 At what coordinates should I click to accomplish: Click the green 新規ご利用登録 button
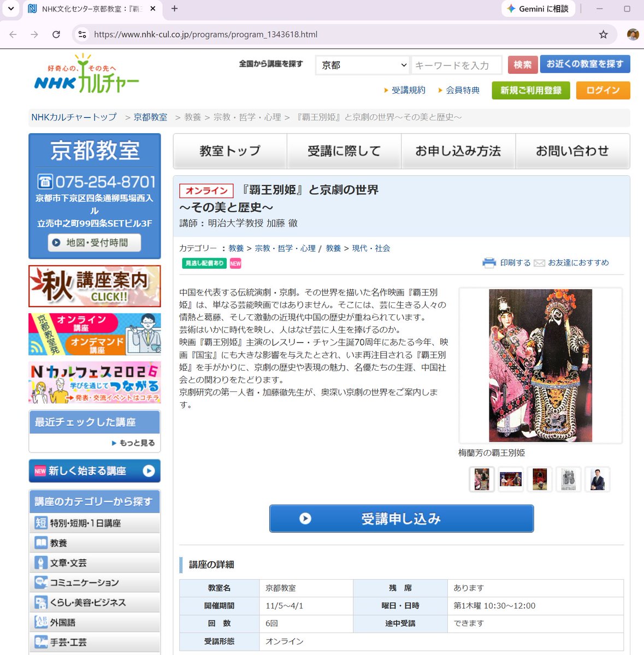(x=531, y=90)
